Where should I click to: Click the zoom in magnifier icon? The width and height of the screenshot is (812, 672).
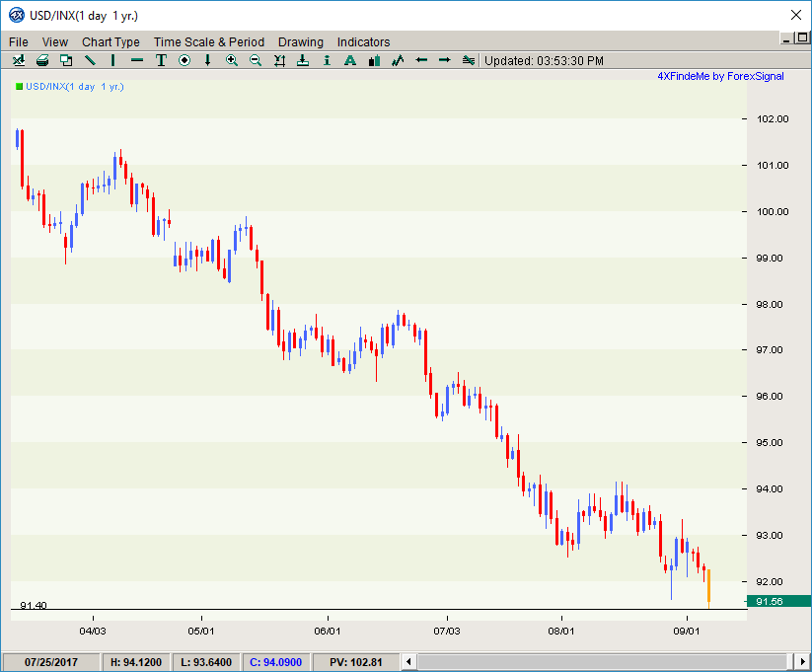[x=232, y=60]
